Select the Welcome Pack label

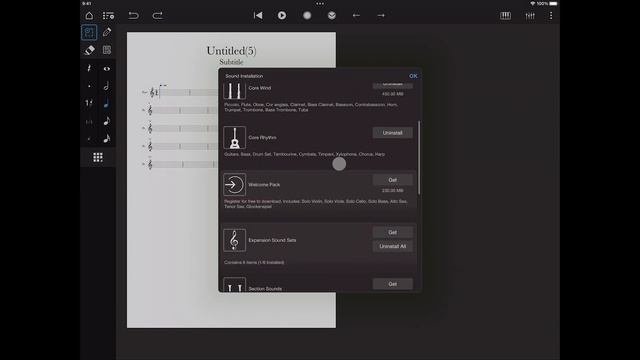pyautogui.click(x=264, y=185)
